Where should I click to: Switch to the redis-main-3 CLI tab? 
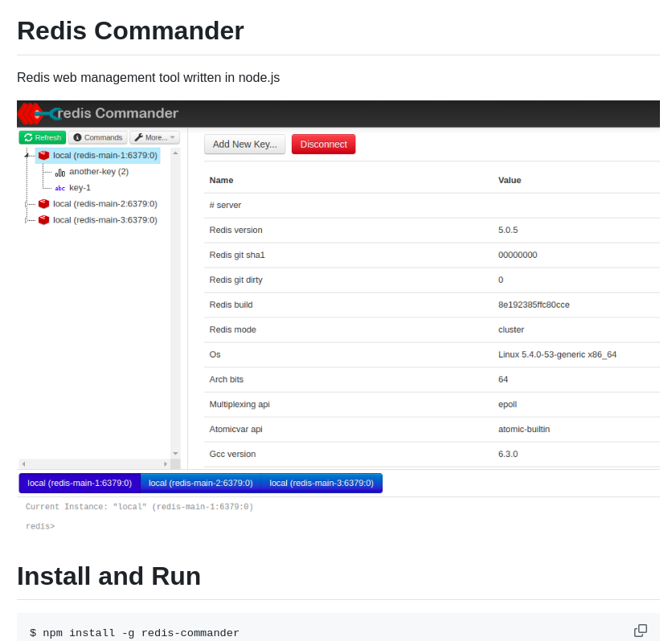(x=322, y=483)
